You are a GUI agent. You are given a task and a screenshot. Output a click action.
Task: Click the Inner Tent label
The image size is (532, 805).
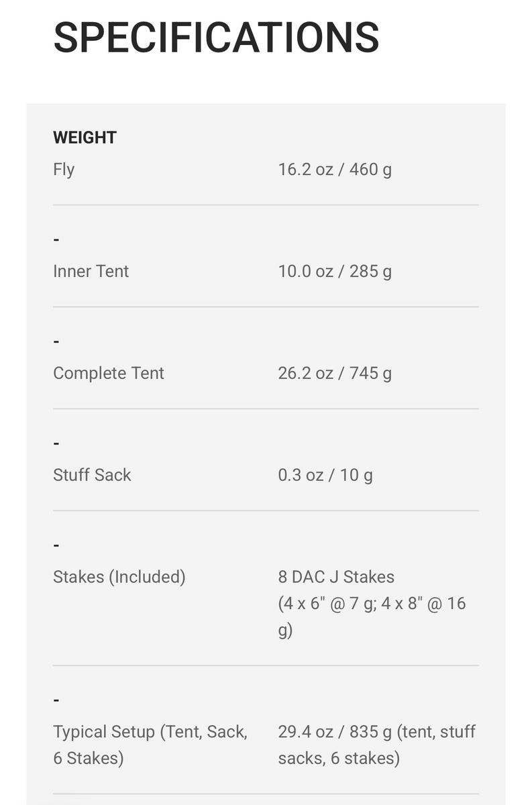pos(91,271)
